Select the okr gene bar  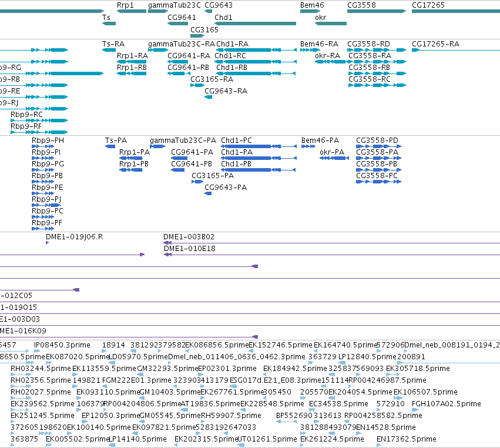[330, 24]
